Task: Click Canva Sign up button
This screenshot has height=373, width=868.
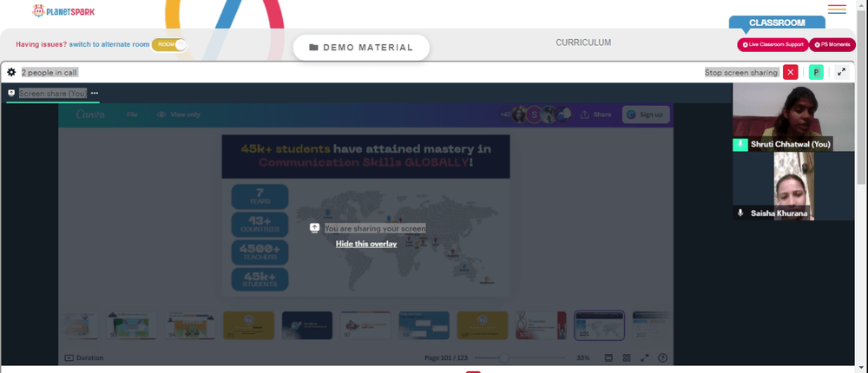Action: pyautogui.click(x=646, y=115)
